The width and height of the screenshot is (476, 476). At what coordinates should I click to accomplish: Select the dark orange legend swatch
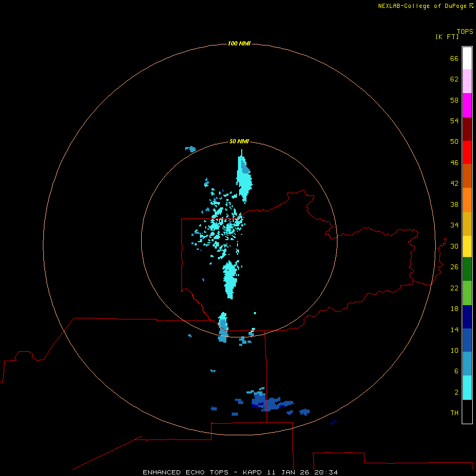click(467, 176)
